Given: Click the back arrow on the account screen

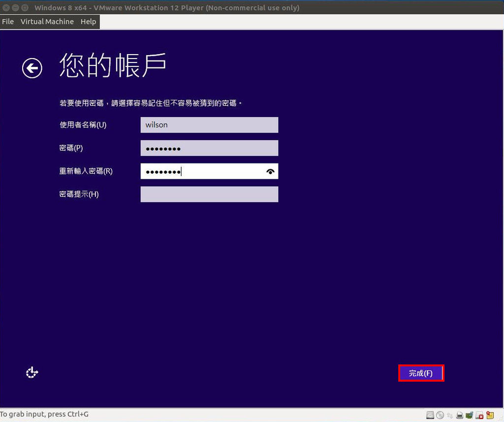Looking at the screenshot, I should click(x=31, y=68).
